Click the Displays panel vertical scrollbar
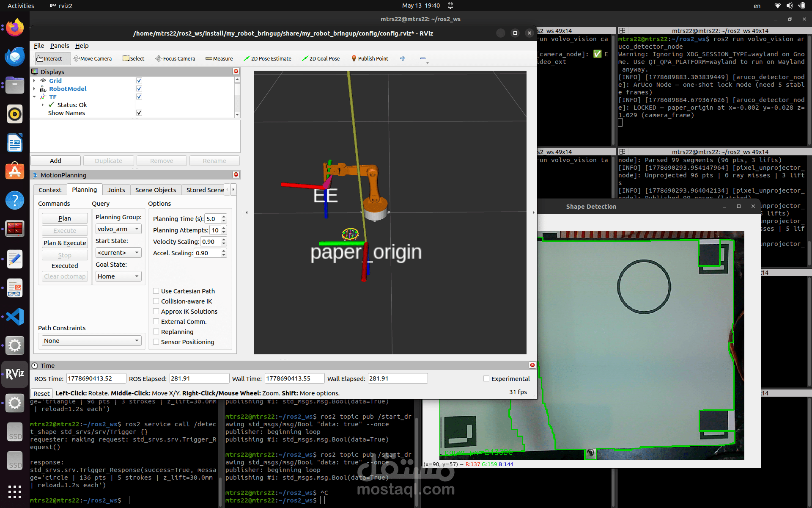 point(237,97)
